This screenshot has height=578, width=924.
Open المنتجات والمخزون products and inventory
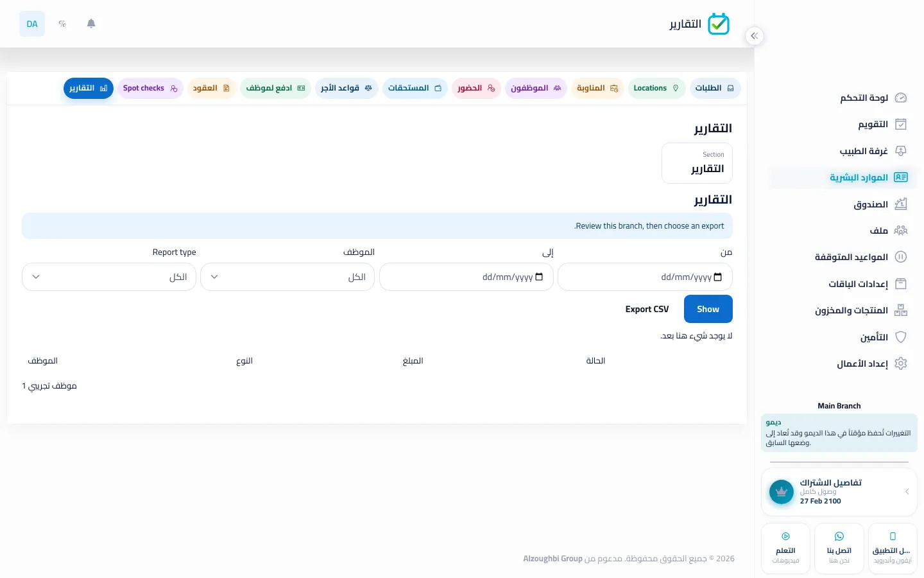pyautogui.click(x=860, y=310)
